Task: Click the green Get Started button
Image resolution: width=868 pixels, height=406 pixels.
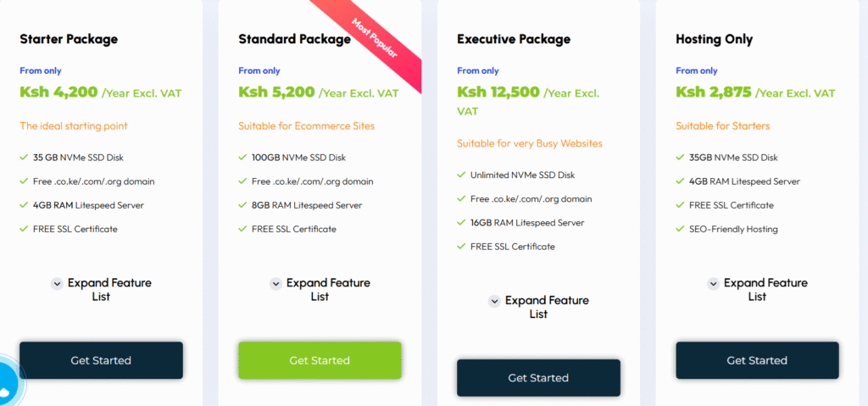Action: (320, 360)
